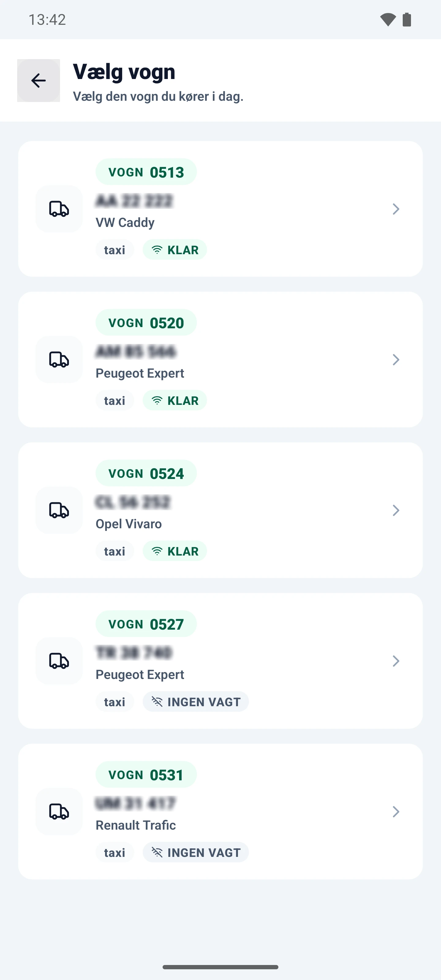Tap the KLAR badge on Vogn 0520
The height and width of the screenshot is (980, 441).
175,401
